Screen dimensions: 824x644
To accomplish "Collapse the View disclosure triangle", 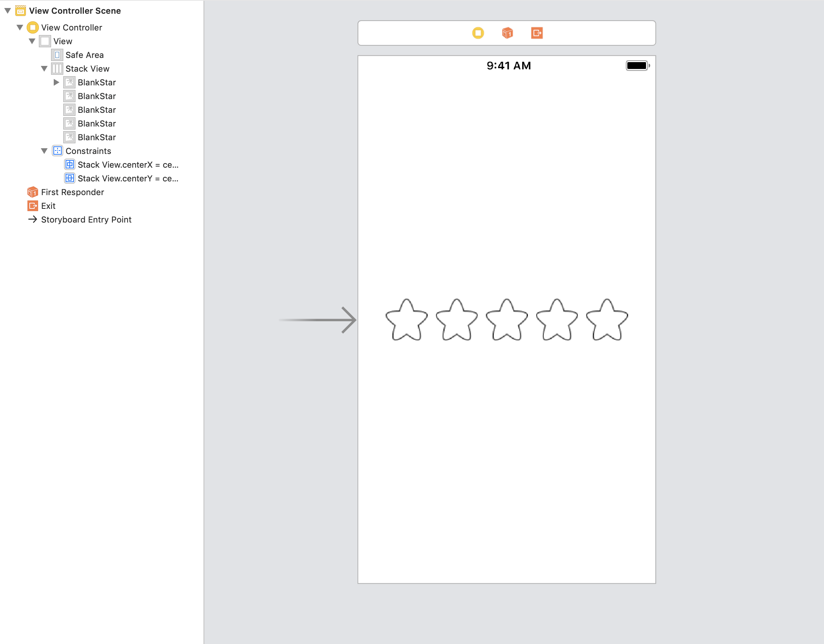I will pyautogui.click(x=32, y=41).
